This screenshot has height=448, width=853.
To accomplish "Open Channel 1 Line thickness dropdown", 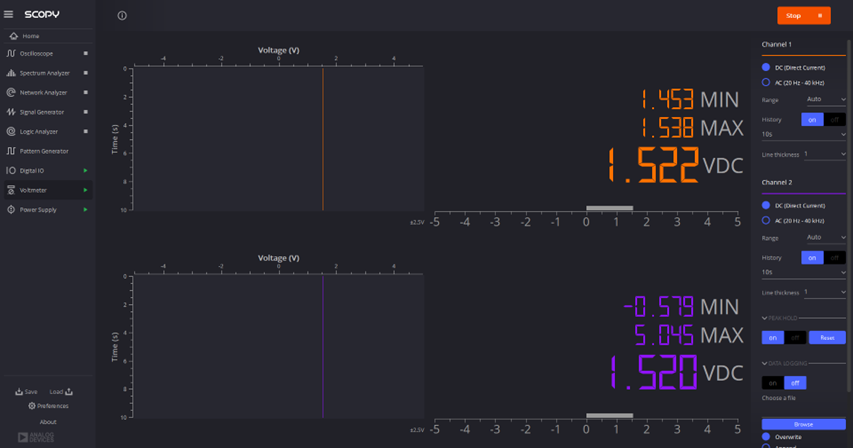I will [x=825, y=154].
